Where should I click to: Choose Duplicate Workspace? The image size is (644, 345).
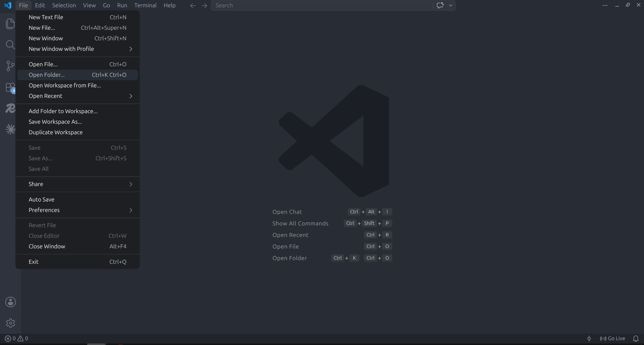click(x=77, y=132)
